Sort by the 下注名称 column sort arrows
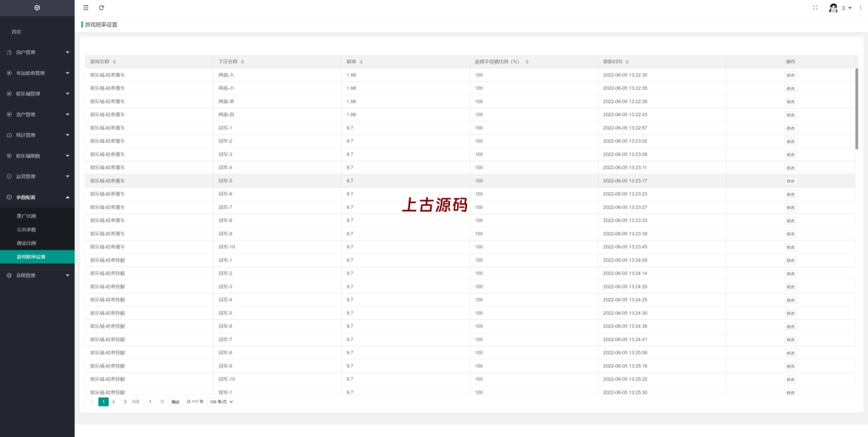Viewport: 868px width, 437px height. click(x=242, y=62)
